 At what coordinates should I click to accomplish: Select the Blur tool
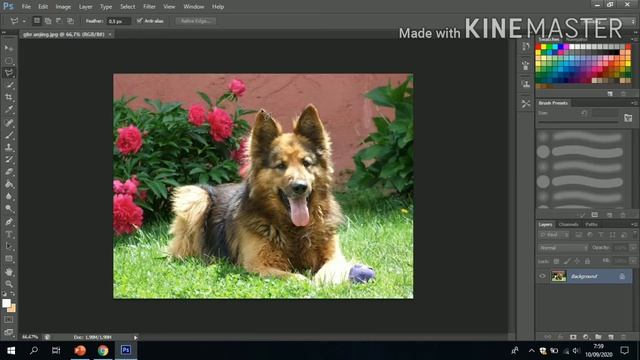pyautogui.click(x=9, y=196)
